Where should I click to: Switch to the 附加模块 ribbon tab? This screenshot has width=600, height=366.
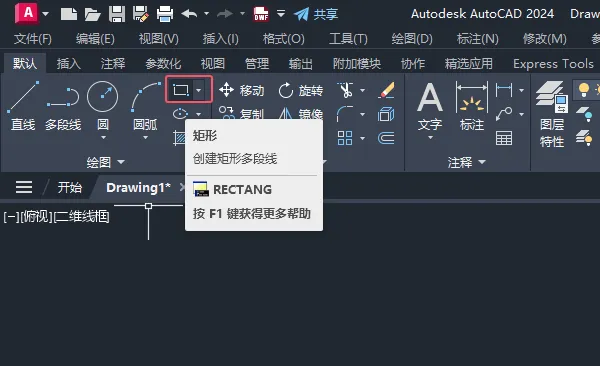pyautogui.click(x=357, y=64)
